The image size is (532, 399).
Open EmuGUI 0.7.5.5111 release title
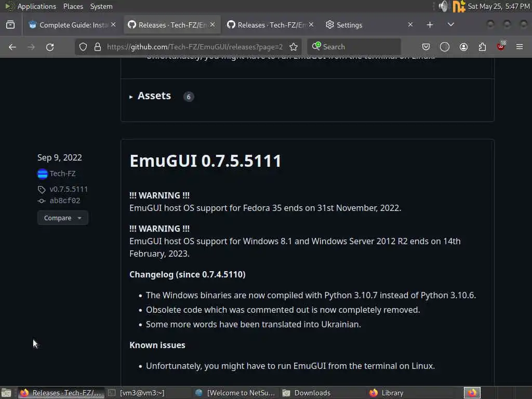click(x=205, y=161)
